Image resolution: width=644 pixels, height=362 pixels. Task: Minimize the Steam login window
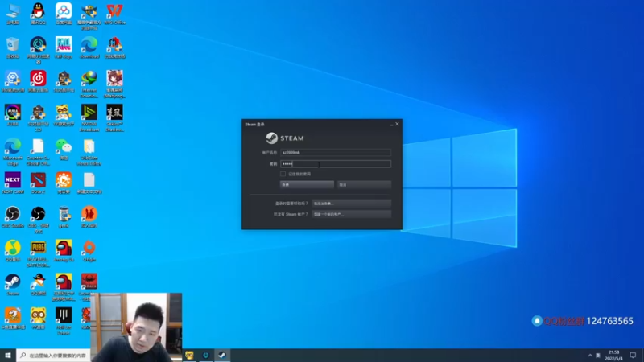click(x=391, y=124)
